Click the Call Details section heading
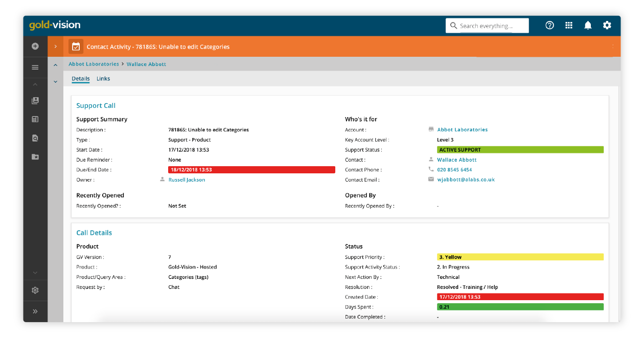Image resolution: width=644 pixels, height=338 pixels. 94,233
